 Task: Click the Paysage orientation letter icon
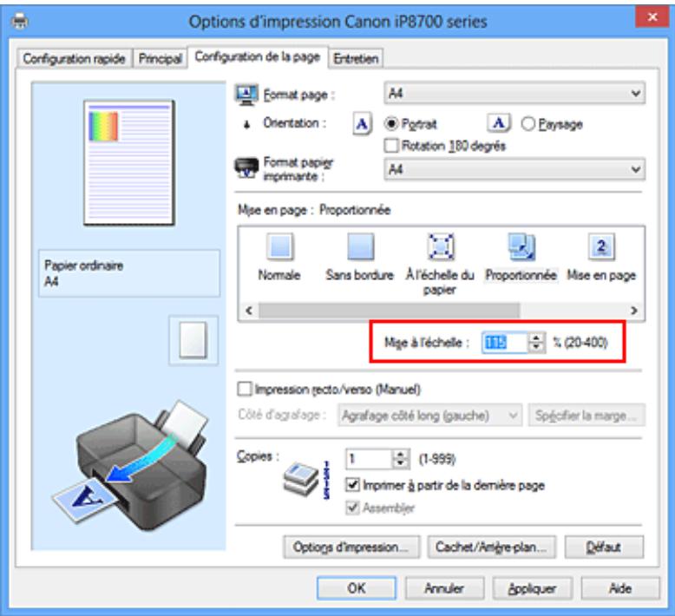pyautogui.click(x=499, y=123)
